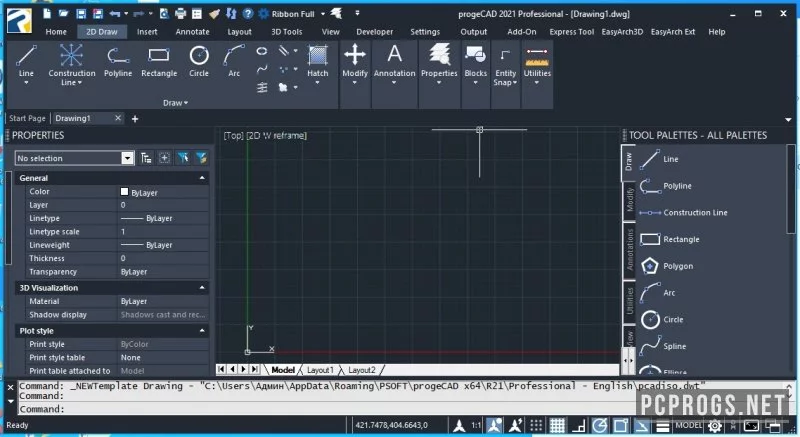The image size is (800, 437).
Task: Toggle entity snap tracking status button
Action: point(642,425)
